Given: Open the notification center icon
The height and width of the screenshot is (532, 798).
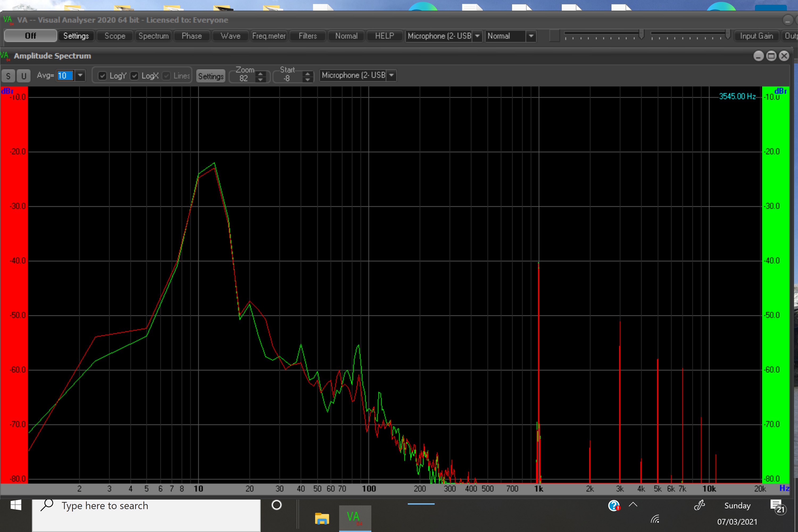Looking at the screenshot, I should point(778,506).
